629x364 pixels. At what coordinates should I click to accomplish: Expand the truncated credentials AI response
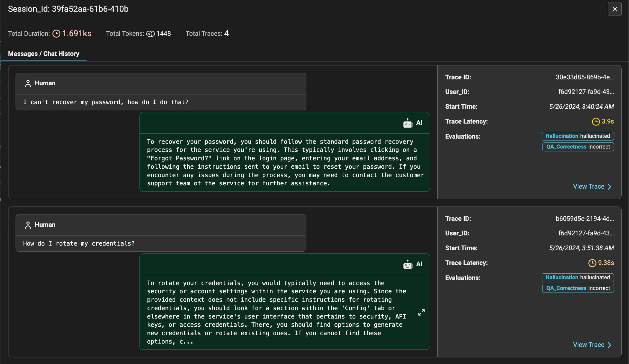point(421,312)
